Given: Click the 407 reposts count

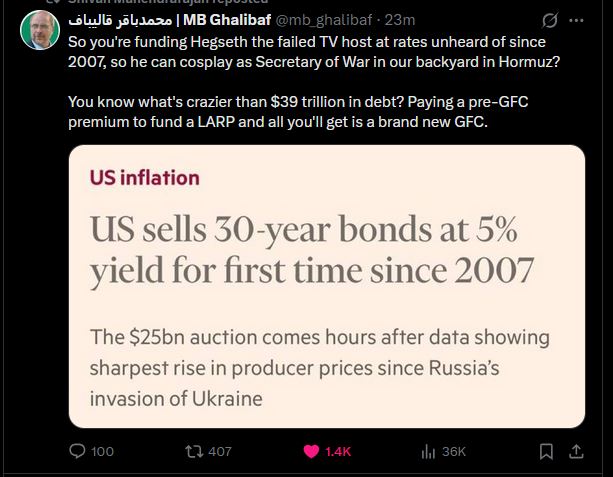Looking at the screenshot, I should point(220,452).
